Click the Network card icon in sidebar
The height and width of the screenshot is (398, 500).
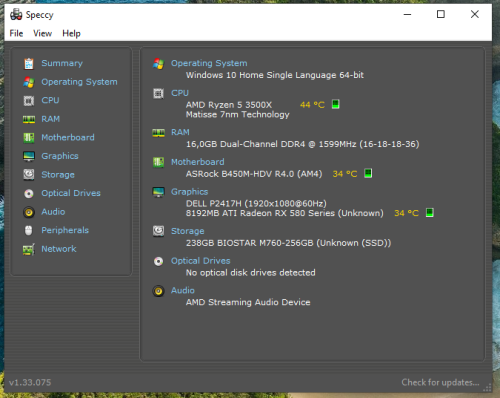(x=29, y=249)
